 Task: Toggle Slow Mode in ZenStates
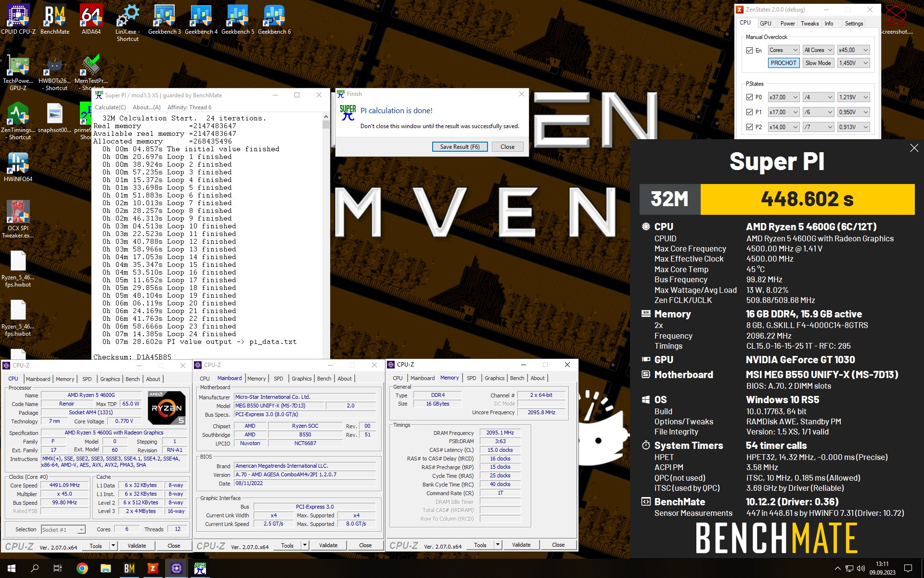818,63
